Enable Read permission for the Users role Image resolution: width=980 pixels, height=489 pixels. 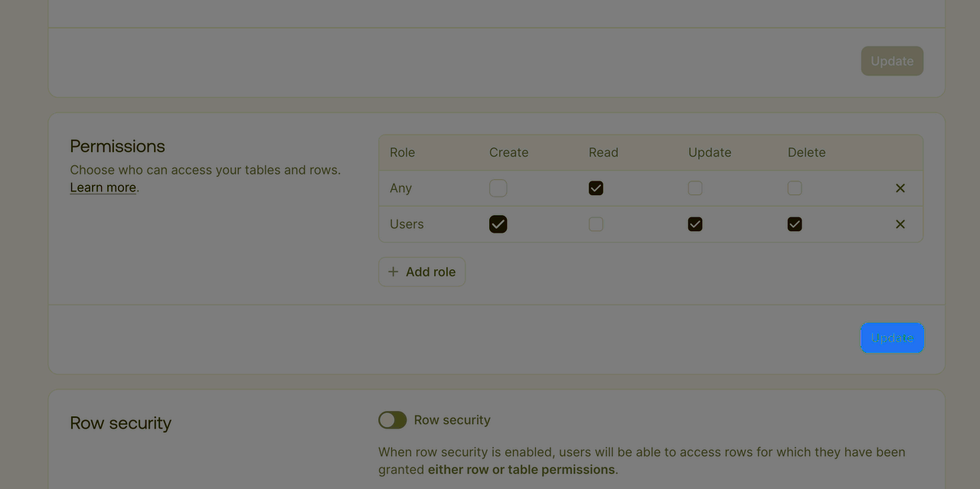click(x=596, y=223)
